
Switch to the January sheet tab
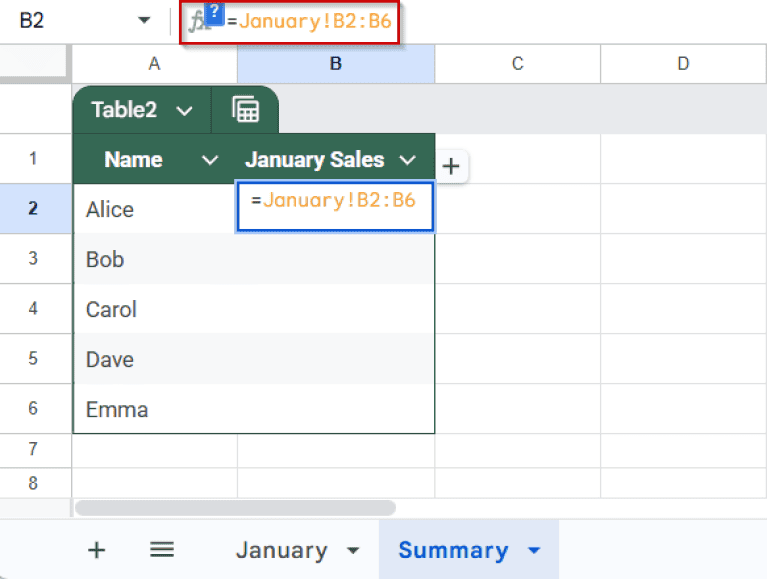[281, 550]
